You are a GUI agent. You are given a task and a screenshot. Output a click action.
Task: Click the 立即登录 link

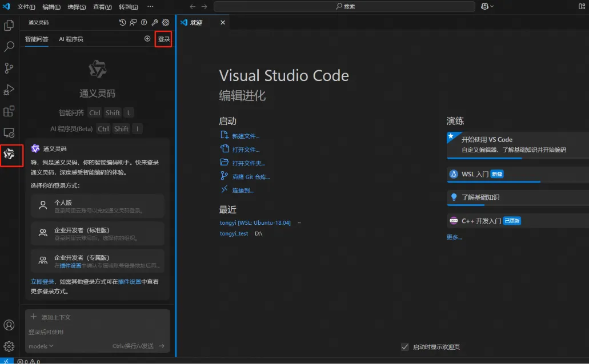click(42, 281)
